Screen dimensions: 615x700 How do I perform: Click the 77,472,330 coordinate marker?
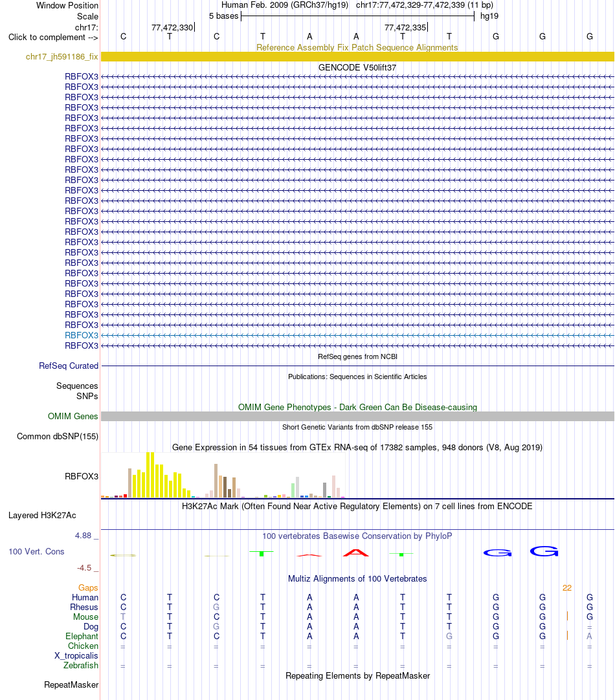pyautogui.click(x=172, y=28)
